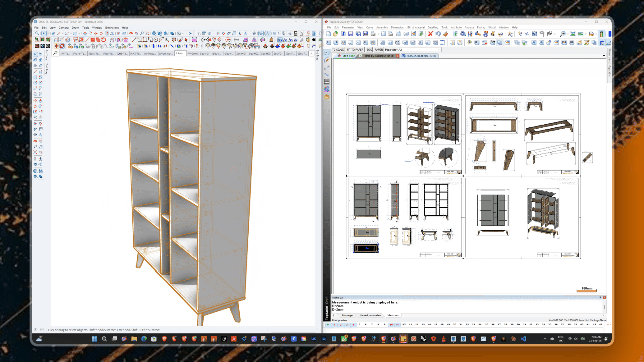This screenshot has width=644, height=362.
Task: Click Print preview status text in TopSolid
Action: point(340,320)
